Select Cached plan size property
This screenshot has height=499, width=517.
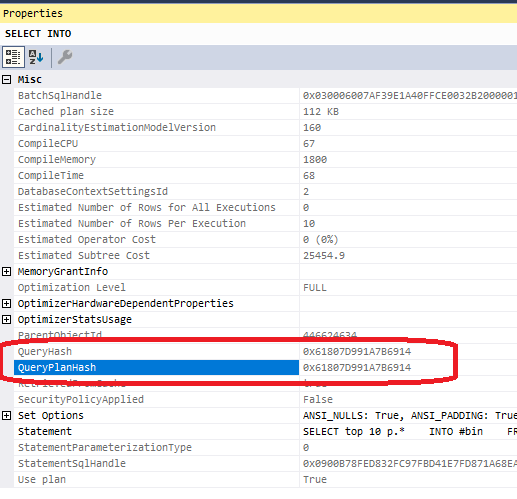[66, 112]
